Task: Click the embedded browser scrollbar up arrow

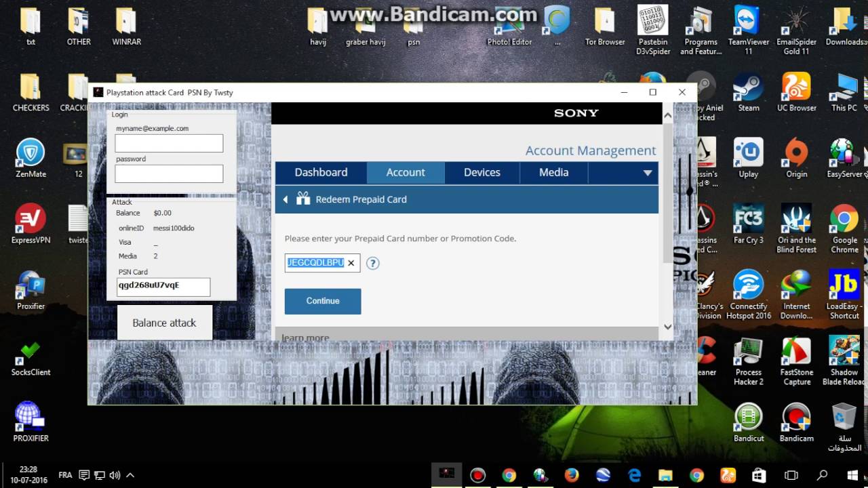Action: click(x=667, y=116)
